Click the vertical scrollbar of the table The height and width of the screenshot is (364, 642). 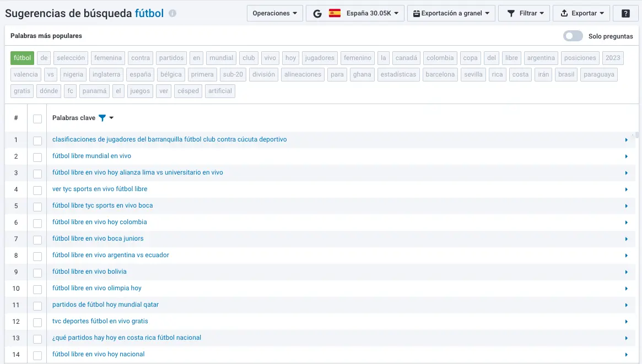pos(638,134)
